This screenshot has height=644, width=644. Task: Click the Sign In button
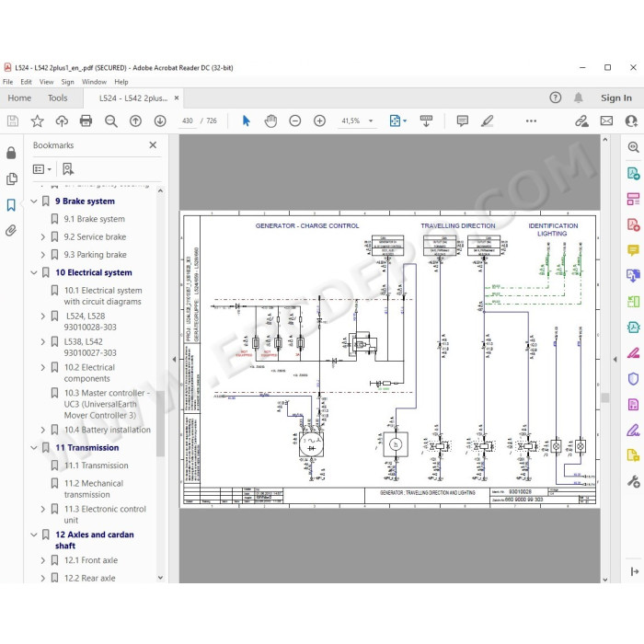click(x=616, y=98)
